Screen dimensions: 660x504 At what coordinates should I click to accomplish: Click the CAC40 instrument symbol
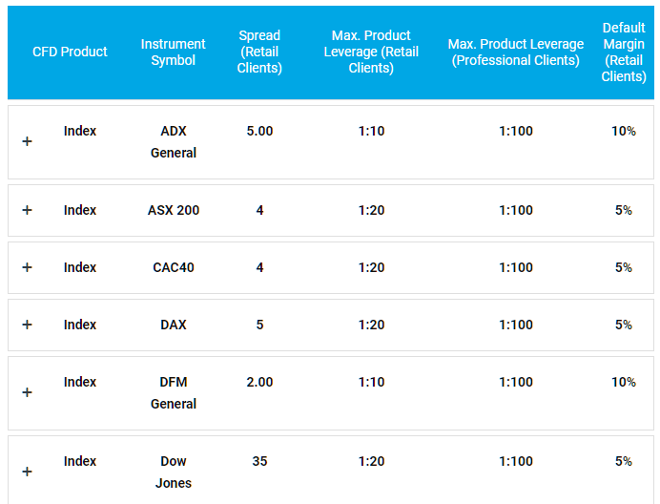coord(173,267)
